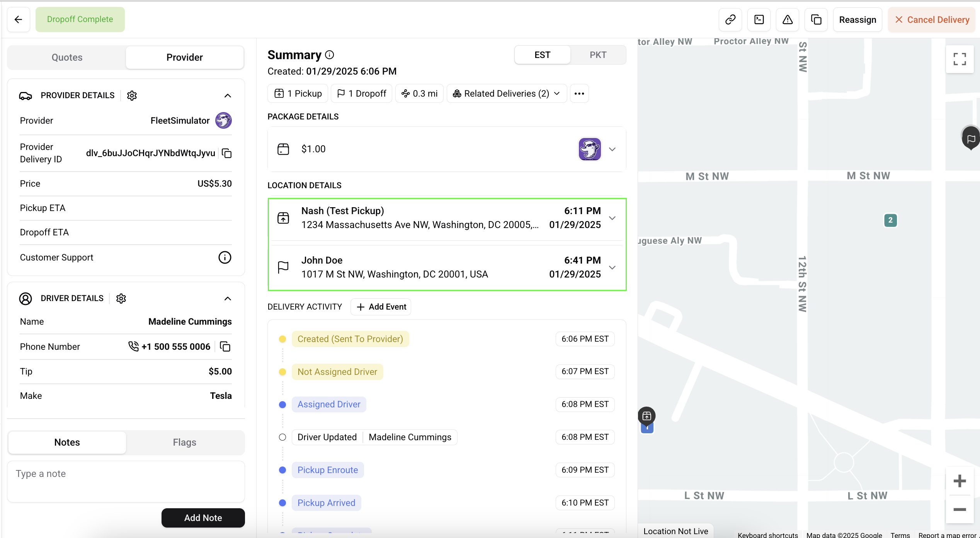The height and width of the screenshot is (538, 980).
Task: Expand John Doe dropoff details
Action: [x=612, y=267]
